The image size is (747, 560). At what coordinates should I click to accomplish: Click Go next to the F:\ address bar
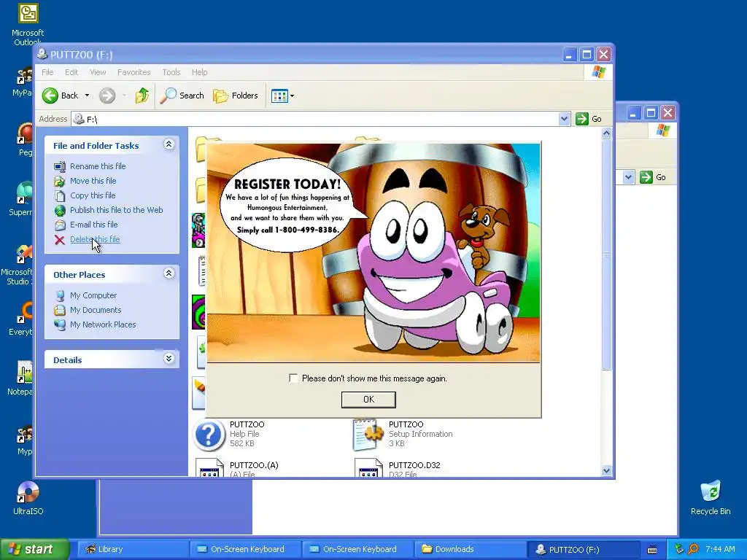[589, 119]
